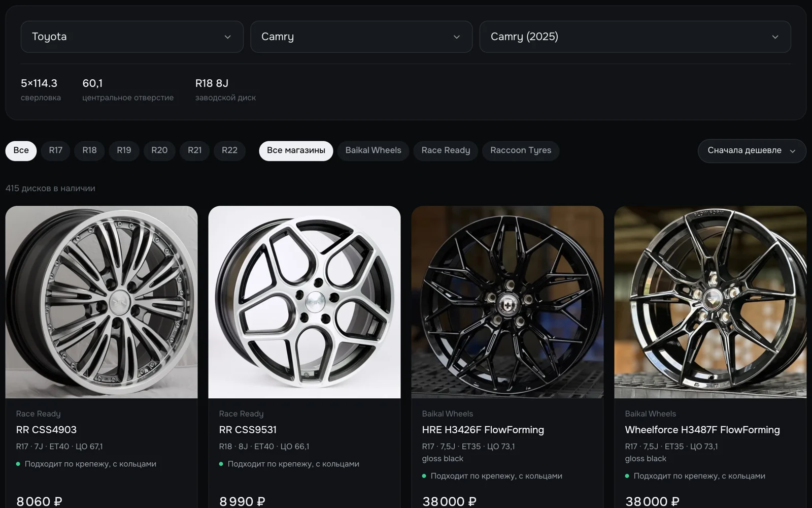The image size is (812, 508).
Task: Open the Wheelforce H3487F FlowForming wheel photo
Action: coord(710,302)
